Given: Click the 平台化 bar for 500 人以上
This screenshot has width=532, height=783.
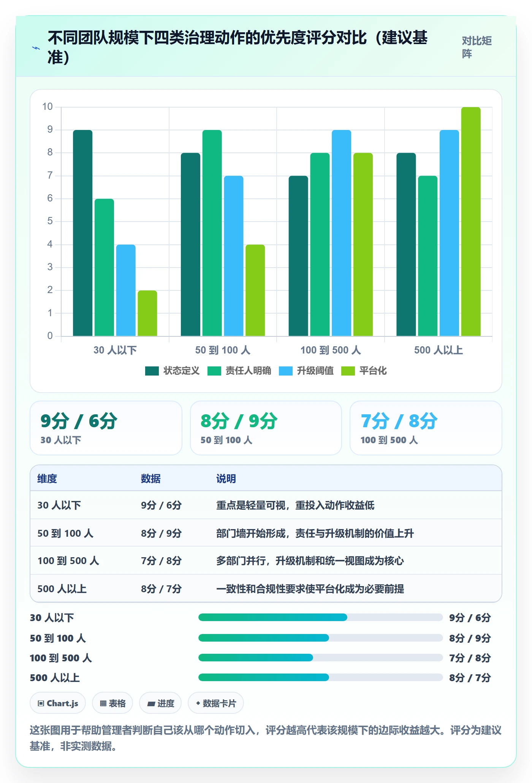Looking at the screenshot, I should [x=471, y=222].
